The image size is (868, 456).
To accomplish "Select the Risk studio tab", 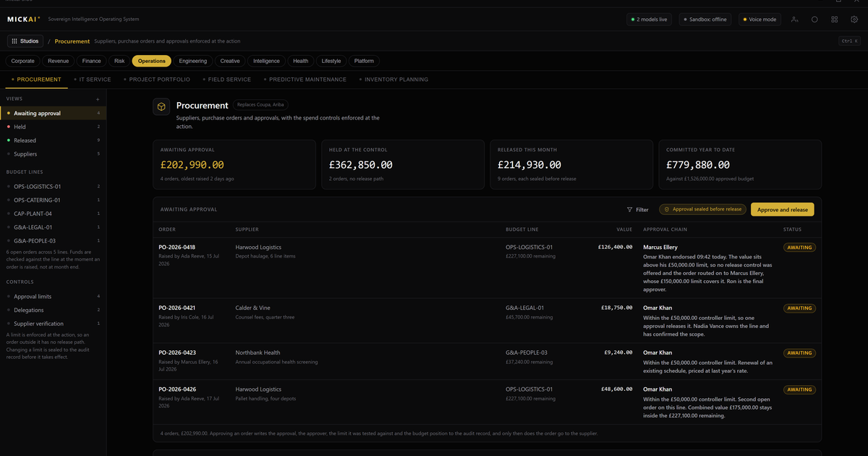I will [119, 61].
